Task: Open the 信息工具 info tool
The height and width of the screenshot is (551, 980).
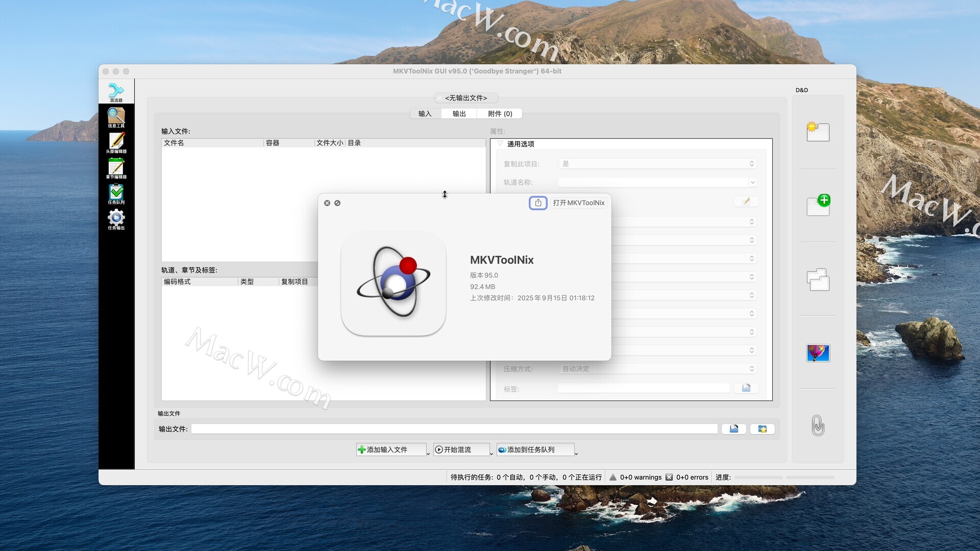Action: point(116,117)
